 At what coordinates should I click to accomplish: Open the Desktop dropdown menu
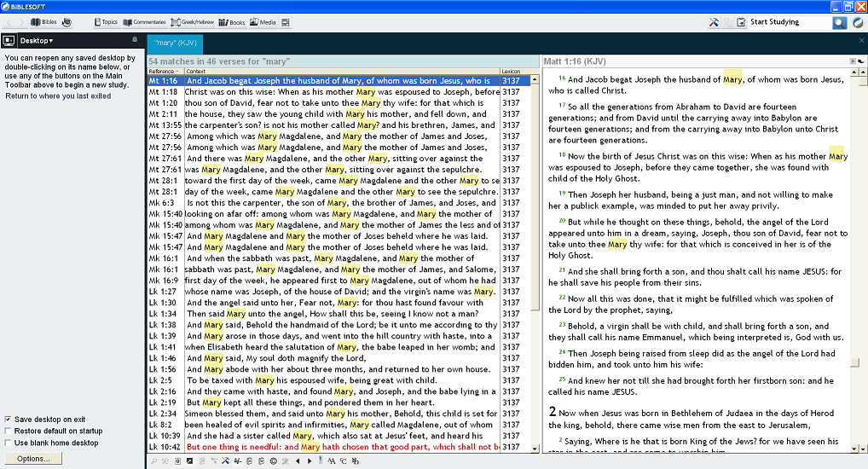click(x=37, y=40)
